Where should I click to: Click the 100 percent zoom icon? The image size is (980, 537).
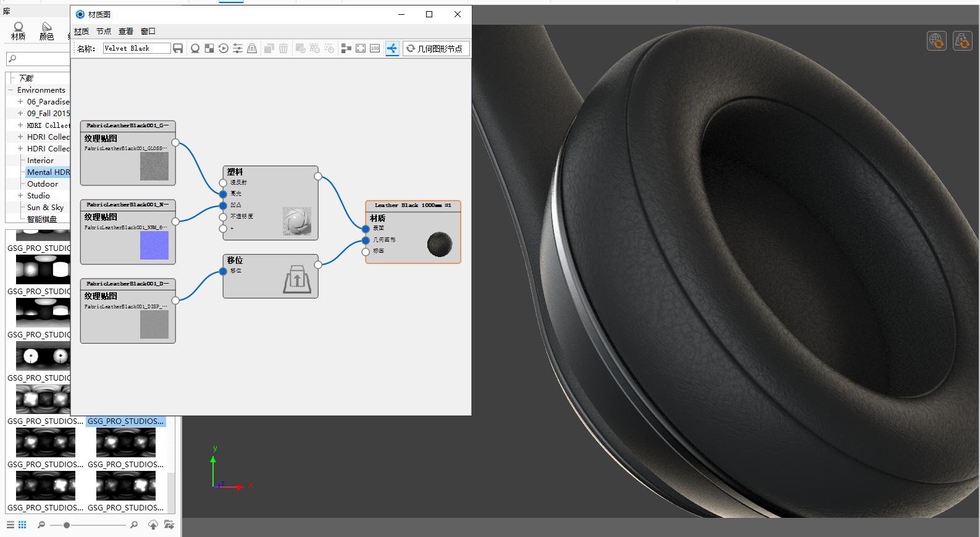(x=375, y=48)
